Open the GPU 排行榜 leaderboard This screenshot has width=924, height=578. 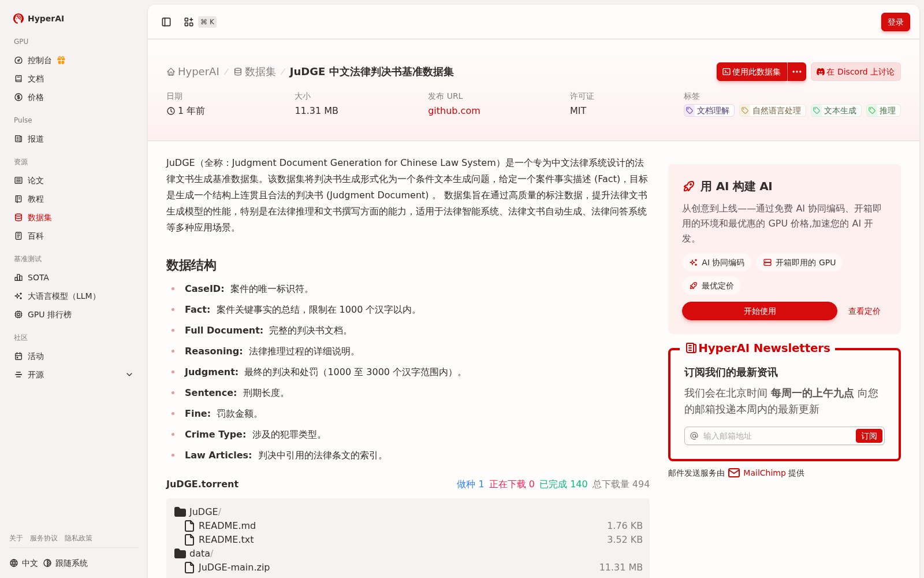coord(74,314)
